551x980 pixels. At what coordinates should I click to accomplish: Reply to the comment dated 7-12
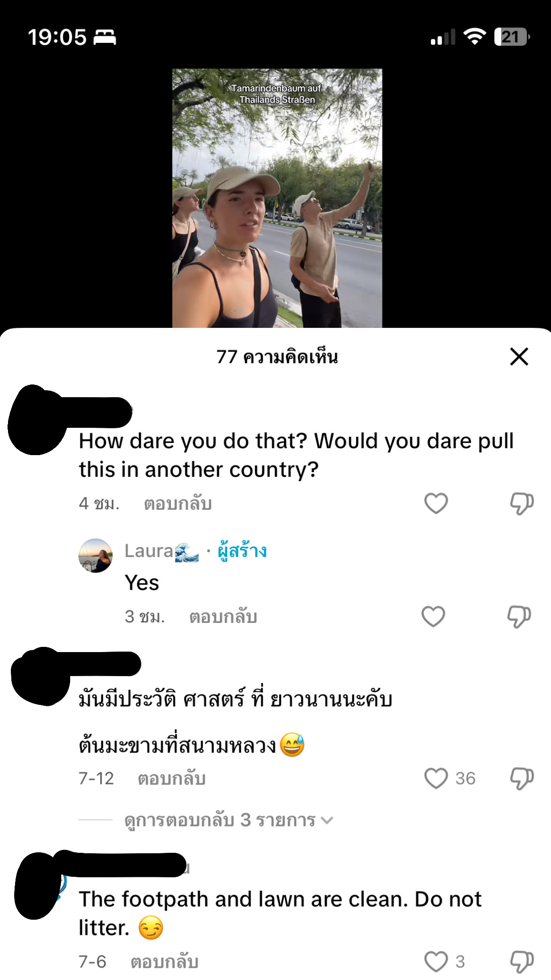coord(171,779)
